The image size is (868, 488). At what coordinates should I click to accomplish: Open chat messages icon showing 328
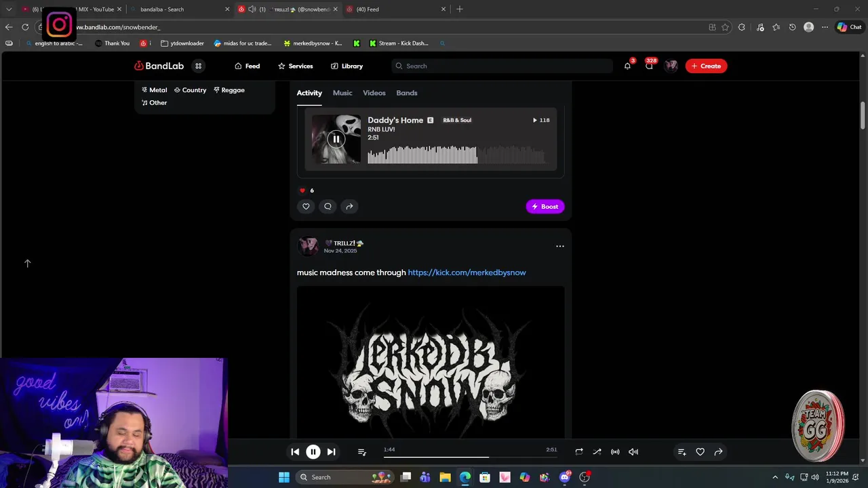click(649, 66)
